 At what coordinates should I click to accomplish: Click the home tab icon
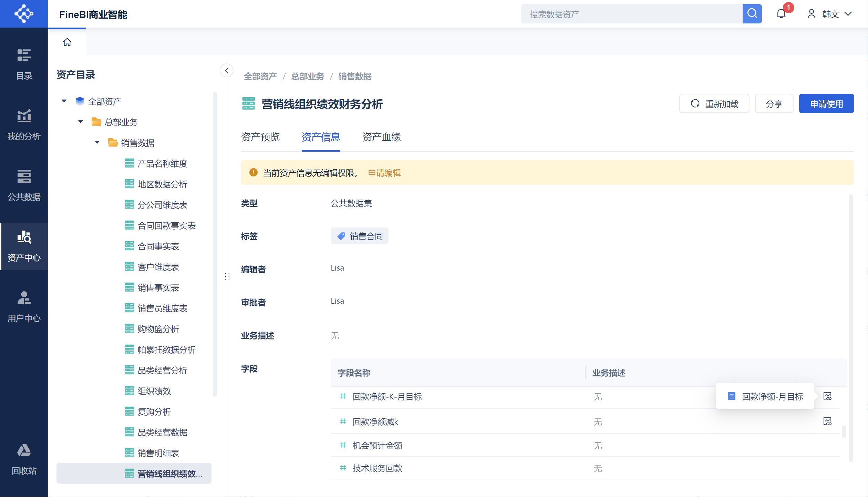(x=67, y=42)
